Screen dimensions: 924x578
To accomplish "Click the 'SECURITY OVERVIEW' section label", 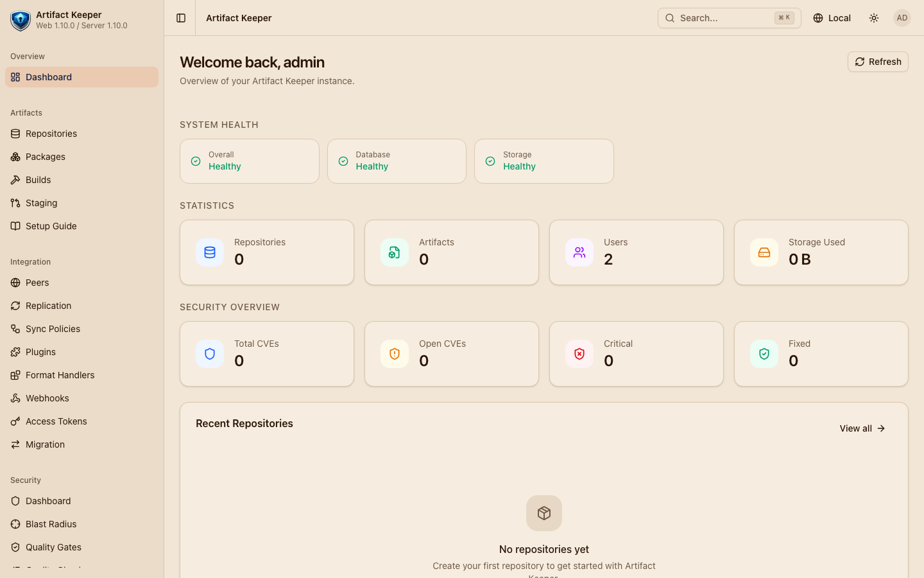I will click(230, 307).
